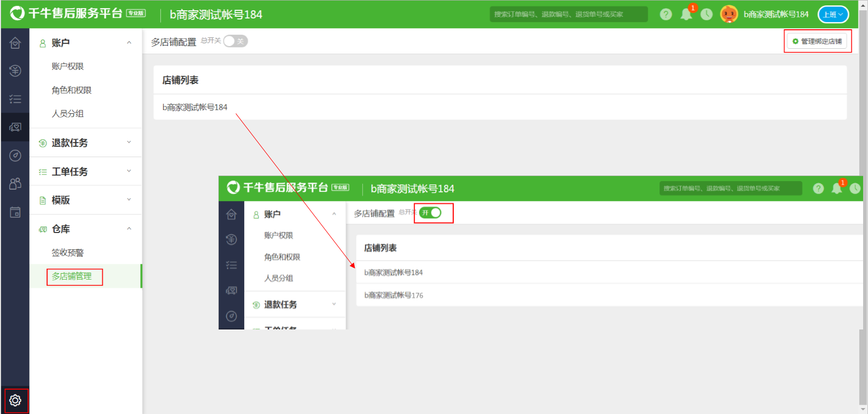Expand the 工单任务 menu section
This screenshot has height=414, width=868.
(129, 171)
